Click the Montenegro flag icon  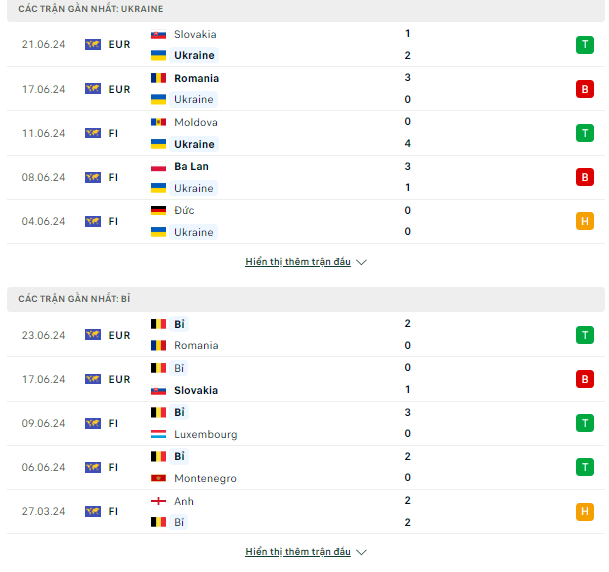pos(158,478)
